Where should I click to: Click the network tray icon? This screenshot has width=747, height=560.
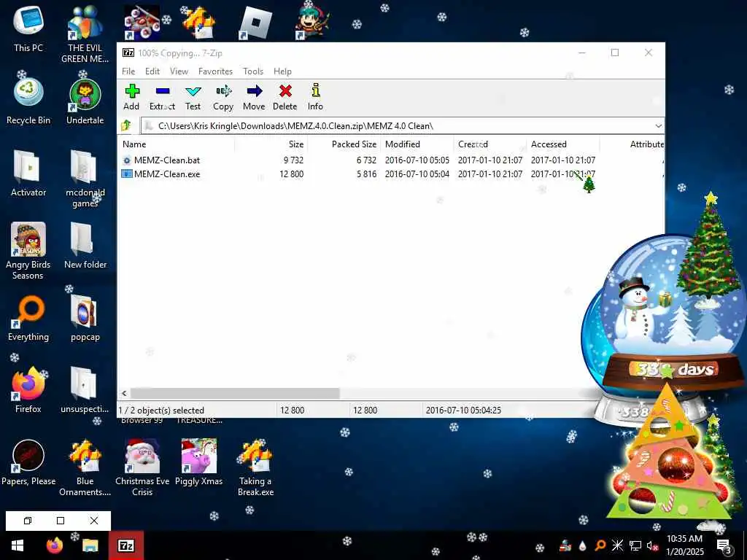click(635, 545)
